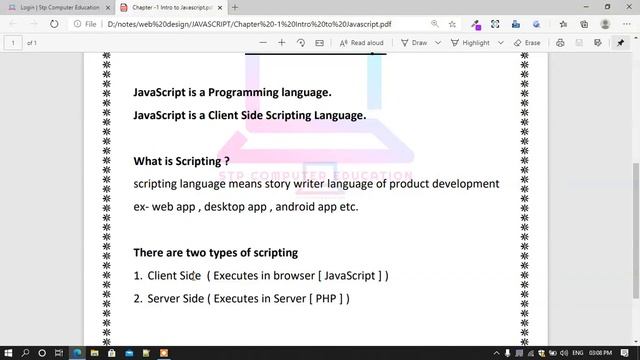Screen dimensions: 640x360
Task: Open Microsoft Store from taskbar
Action: pyautogui.click(x=111, y=353)
